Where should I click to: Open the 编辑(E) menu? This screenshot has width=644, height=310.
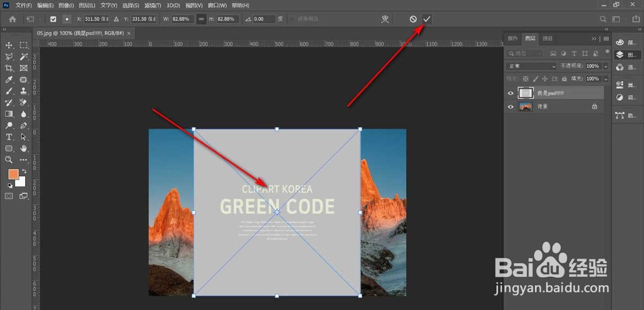point(45,5)
